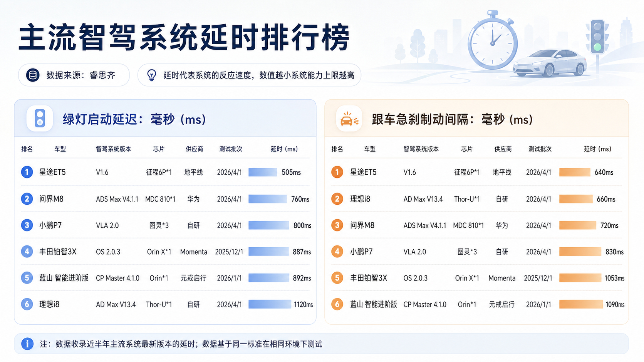The width and height of the screenshot is (644, 362).
Task: Click orange rank 3 badge for 问界M8
Action: point(337,225)
